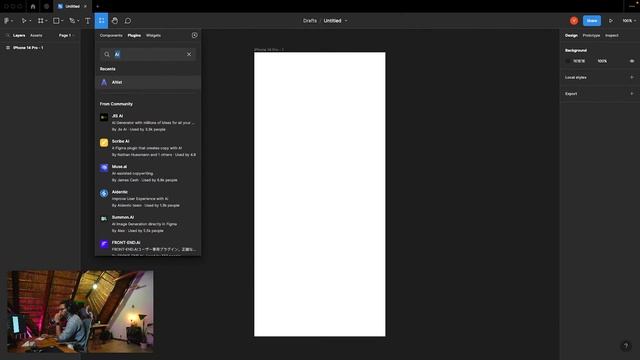Focus the plugin search field
640x360 pixels.
click(148, 54)
